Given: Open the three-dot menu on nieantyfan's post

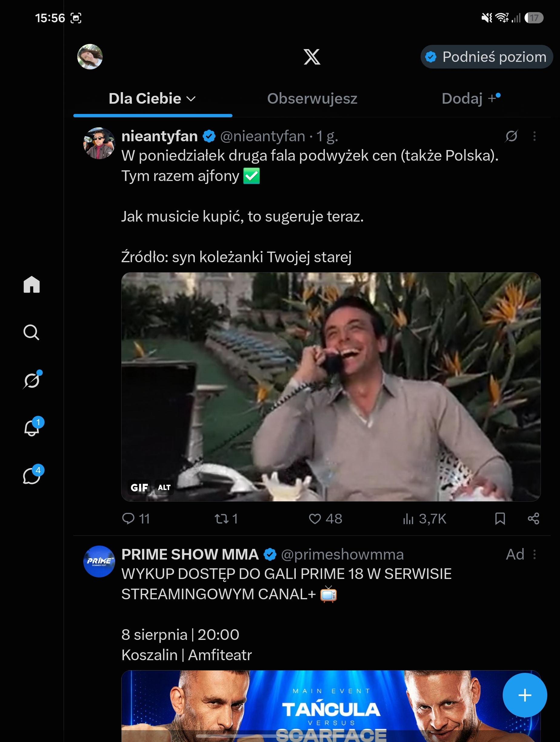Looking at the screenshot, I should click(x=535, y=136).
